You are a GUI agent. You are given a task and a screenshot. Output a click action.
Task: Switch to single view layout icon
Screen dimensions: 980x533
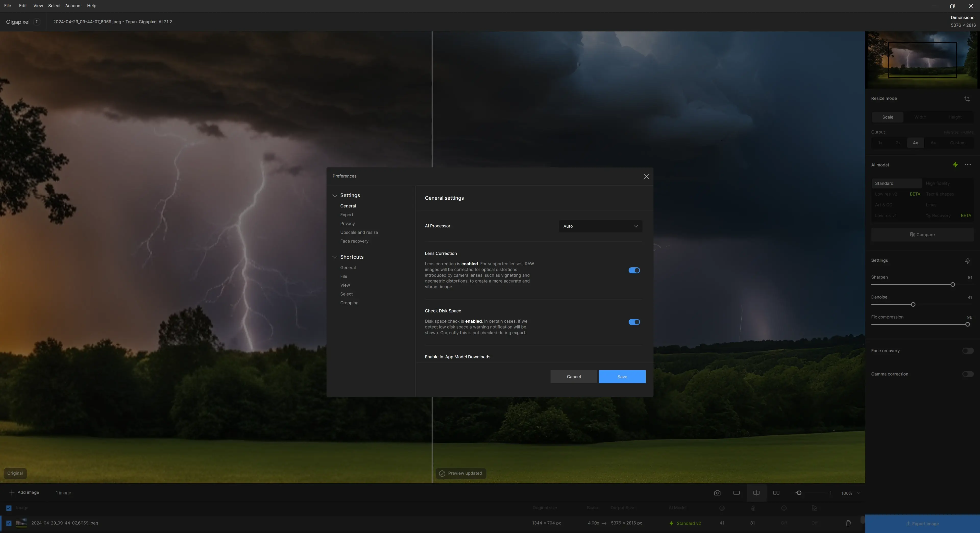tap(737, 493)
